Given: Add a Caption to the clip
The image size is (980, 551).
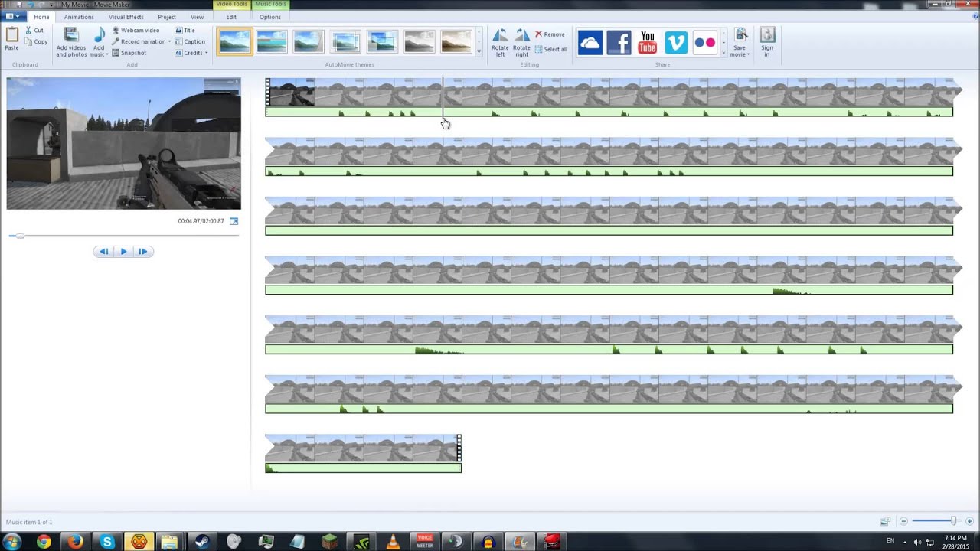Looking at the screenshot, I should (x=190, y=41).
